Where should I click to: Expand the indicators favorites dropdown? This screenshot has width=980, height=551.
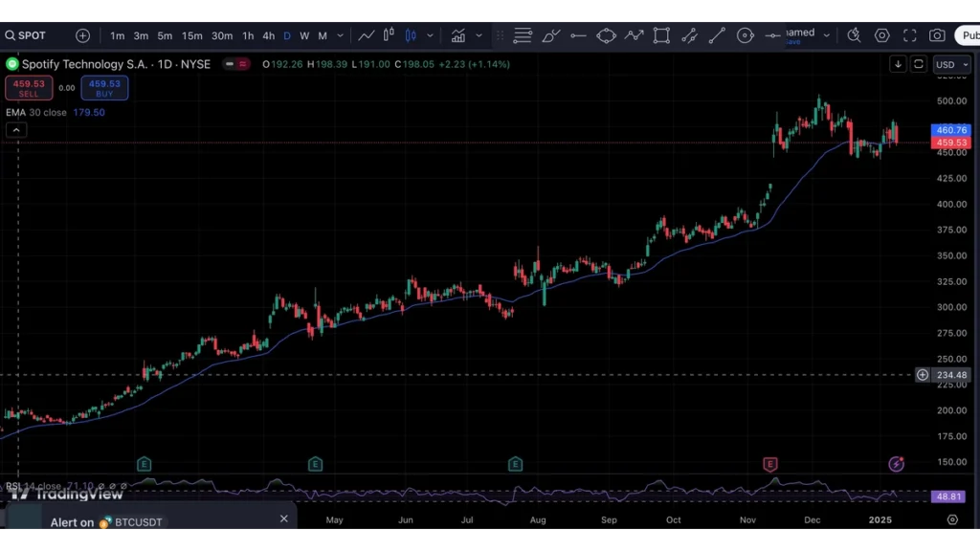pos(479,35)
